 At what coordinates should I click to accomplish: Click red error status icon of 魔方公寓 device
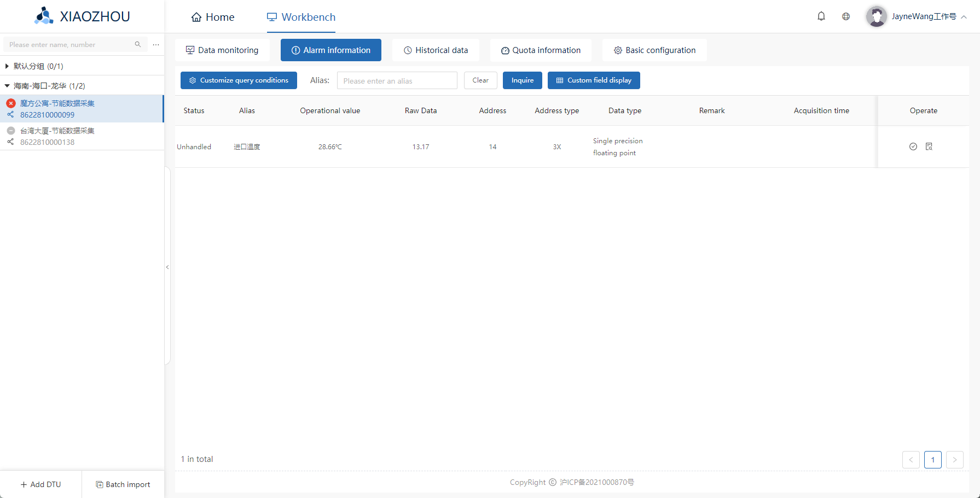11,103
